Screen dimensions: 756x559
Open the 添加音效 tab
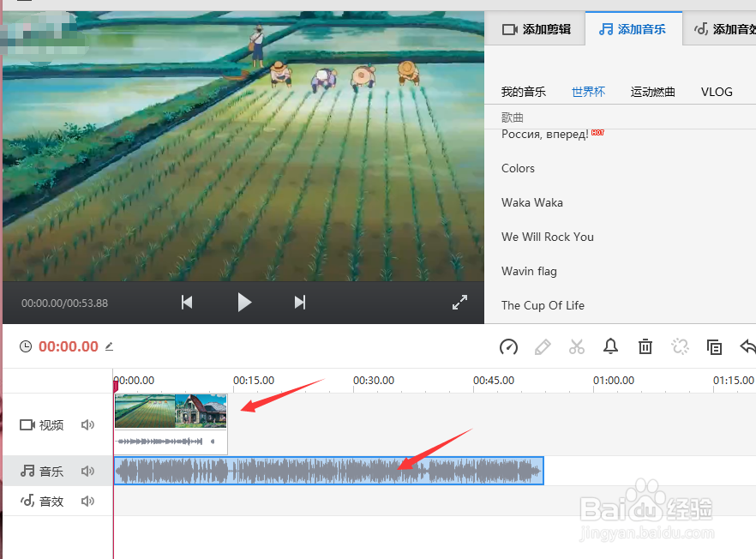pos(720,29)
